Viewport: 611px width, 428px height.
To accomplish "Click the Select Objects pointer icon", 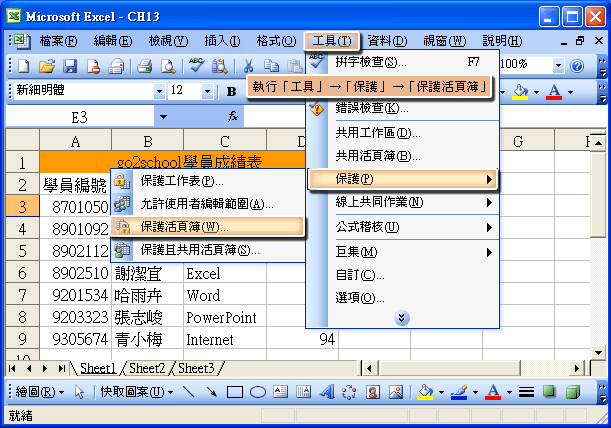I will pos(79,392).
